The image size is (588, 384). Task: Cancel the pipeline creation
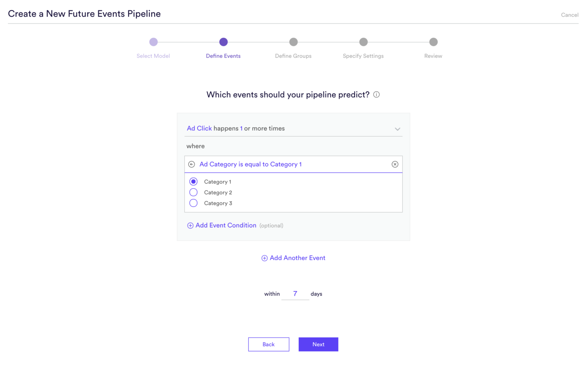point(570,15)
